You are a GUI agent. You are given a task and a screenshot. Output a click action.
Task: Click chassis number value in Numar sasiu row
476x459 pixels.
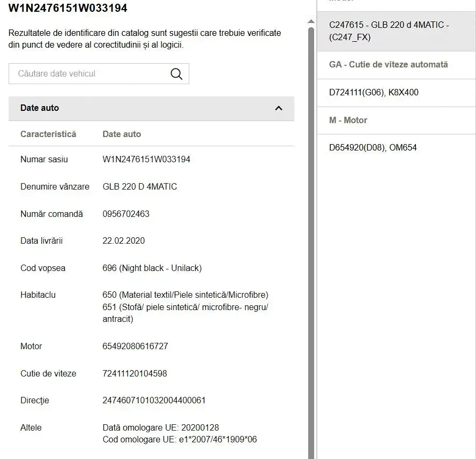pos(146,159)
